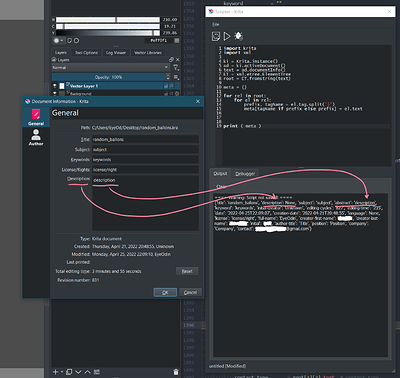Toggle alpha inheritance on Vector Layer 1
This screenshot has width=400, height=378.
[171, 86]
